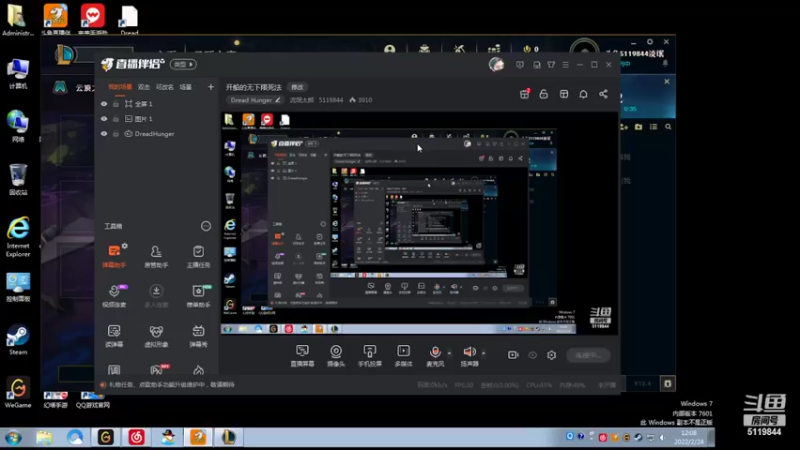
Task: Click the stream preview canvas
Action: [419, 223]
